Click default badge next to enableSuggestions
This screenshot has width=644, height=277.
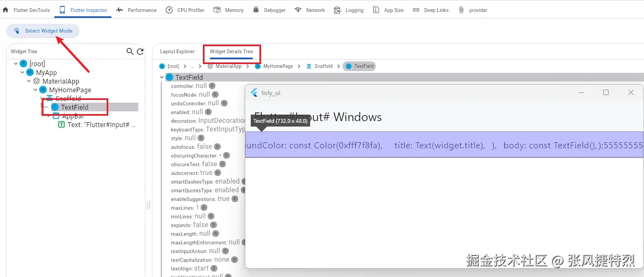234,199
